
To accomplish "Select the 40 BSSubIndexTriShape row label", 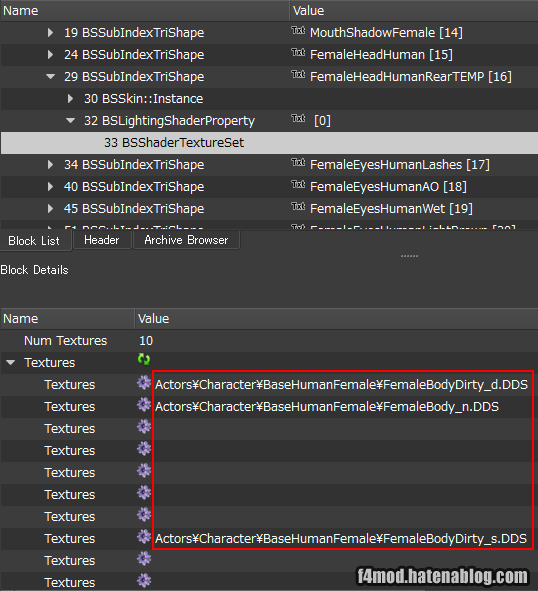I will point(134,187).
